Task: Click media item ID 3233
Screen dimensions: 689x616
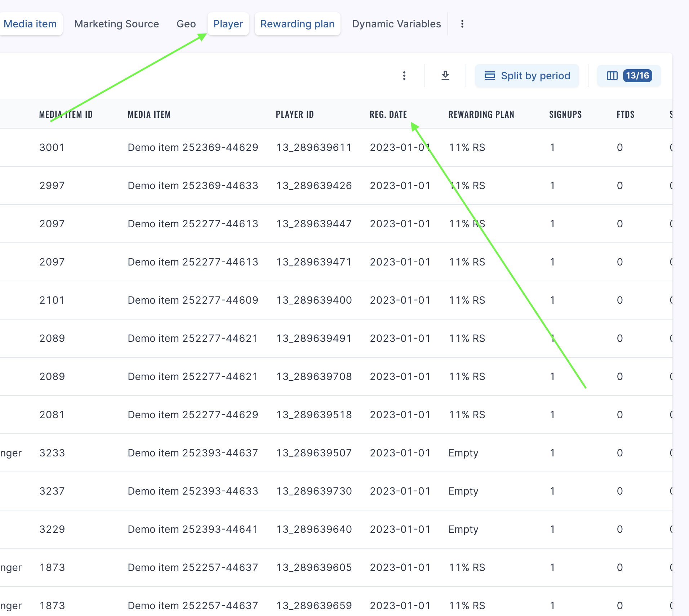Action: point(52,453)
